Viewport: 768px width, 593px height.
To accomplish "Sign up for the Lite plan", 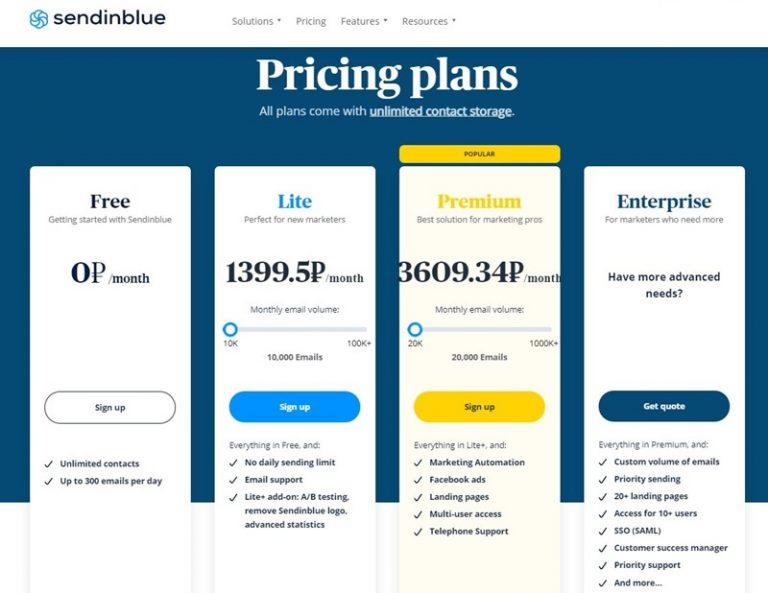I will tap(294, 407).
